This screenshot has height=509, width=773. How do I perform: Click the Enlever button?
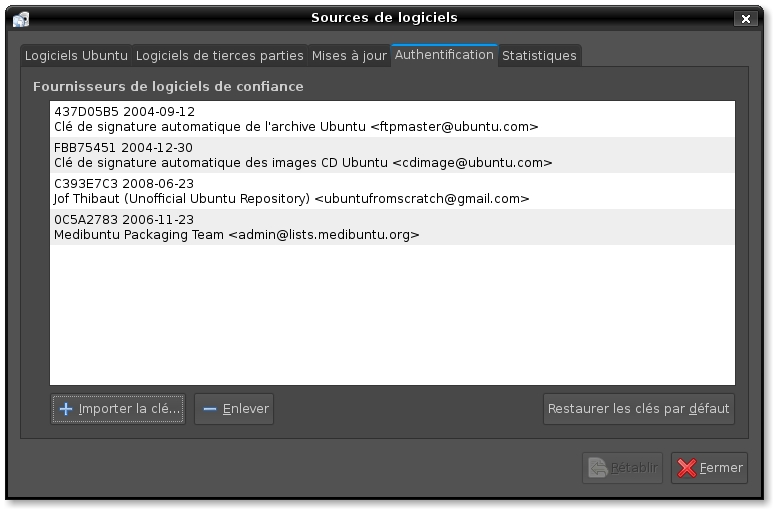pyautogui.click(x=234, y=409)
